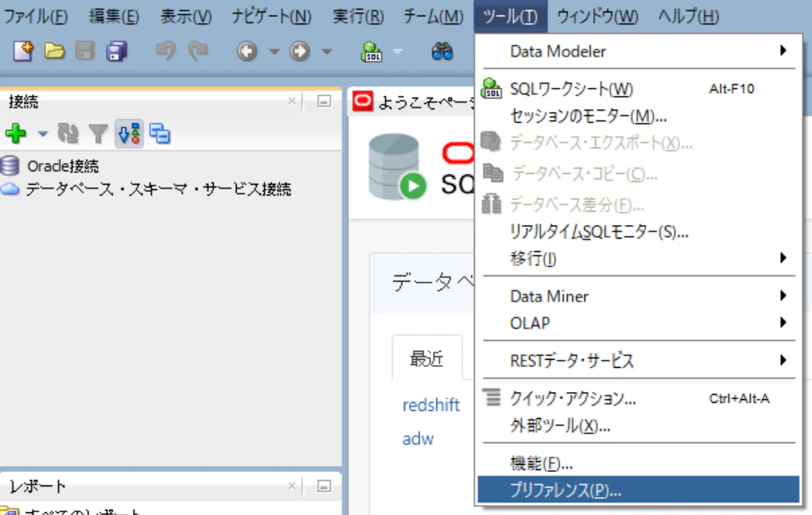Open the 編集(E) menu
Image resolution: width=812 pixels, height=515 pixels.
114,16
